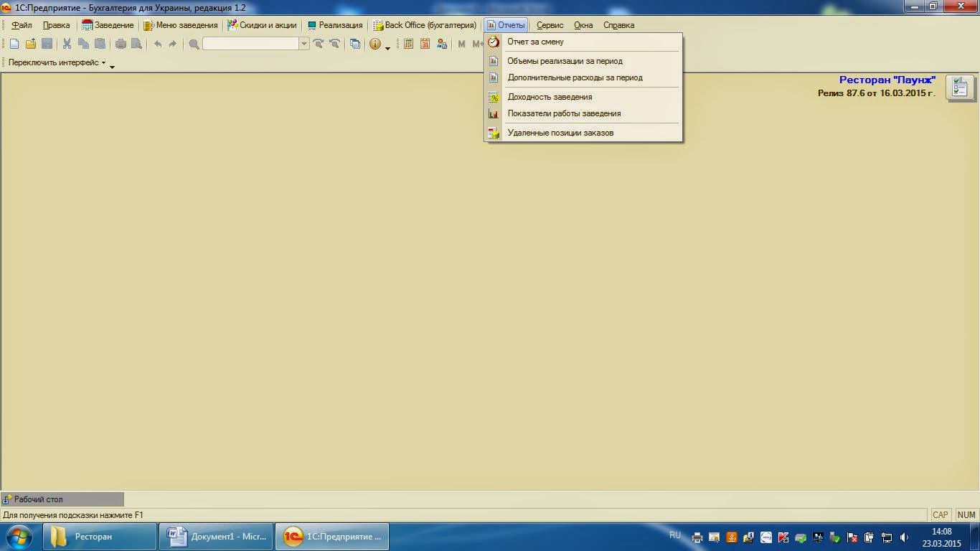Click the Java update tray icon

coord(732,537)
